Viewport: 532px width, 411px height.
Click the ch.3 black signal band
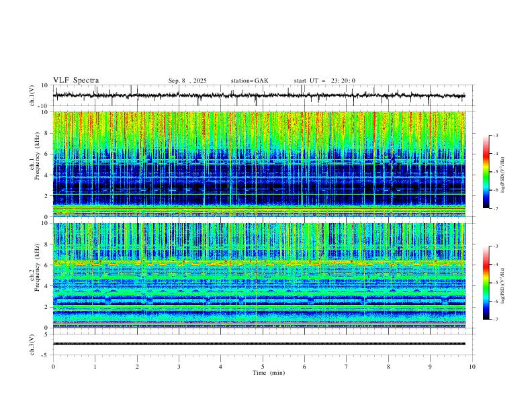259,344
